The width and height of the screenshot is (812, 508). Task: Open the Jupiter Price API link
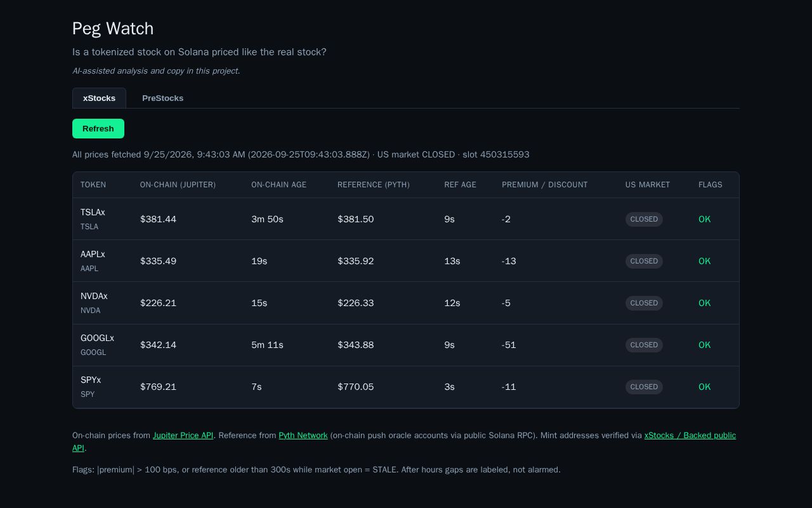183,436
